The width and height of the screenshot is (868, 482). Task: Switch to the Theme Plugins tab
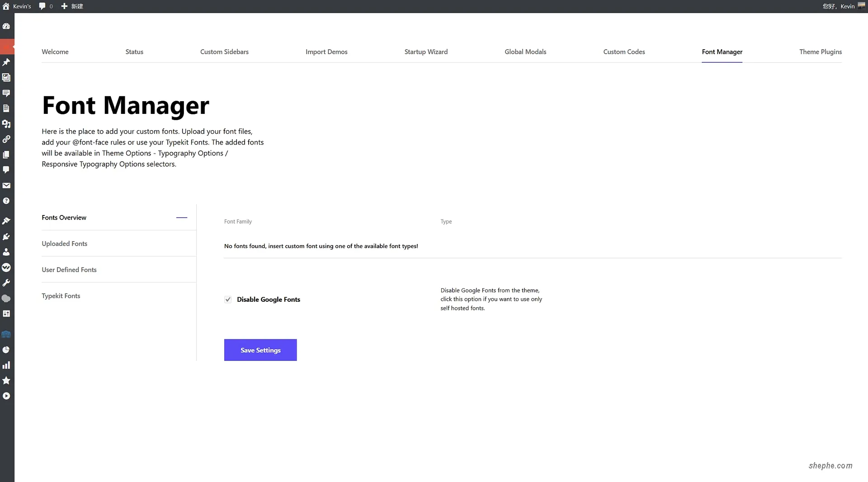[821, 51]
